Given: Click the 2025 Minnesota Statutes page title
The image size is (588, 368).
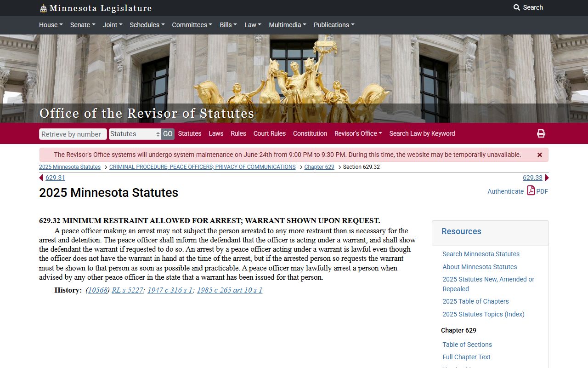Looking at the screenshot, I should click(x=108, y=193).
